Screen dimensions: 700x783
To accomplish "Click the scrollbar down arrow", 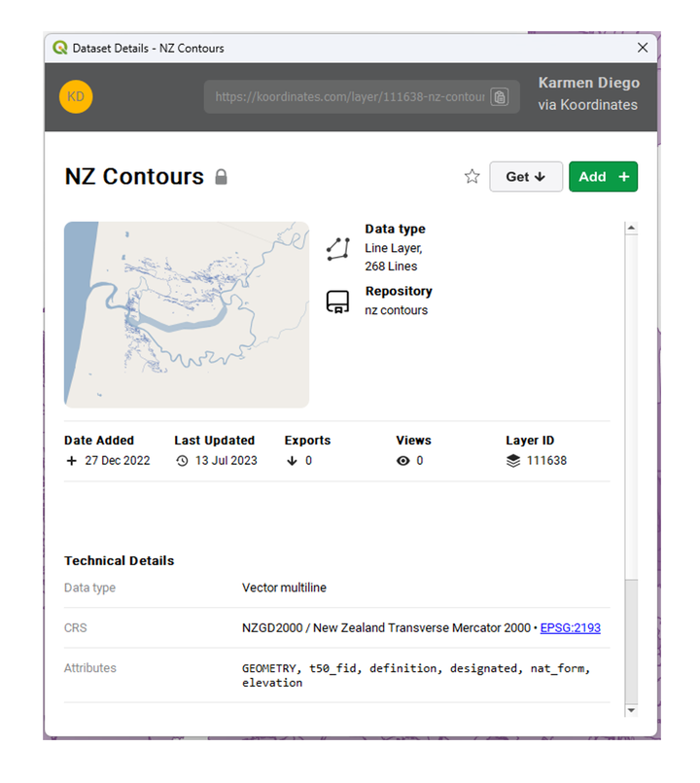I will click(x=631, y=710).
